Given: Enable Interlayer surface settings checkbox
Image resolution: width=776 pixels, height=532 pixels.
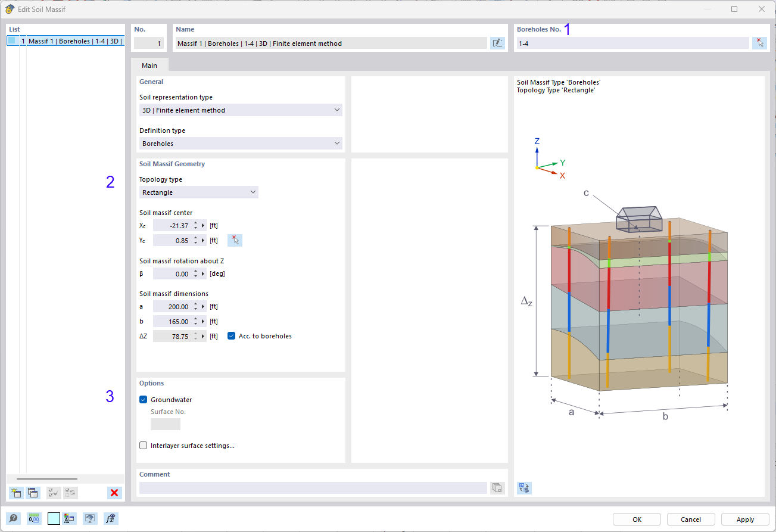Looking at the screenshot, I should click(x=143, y=446).
